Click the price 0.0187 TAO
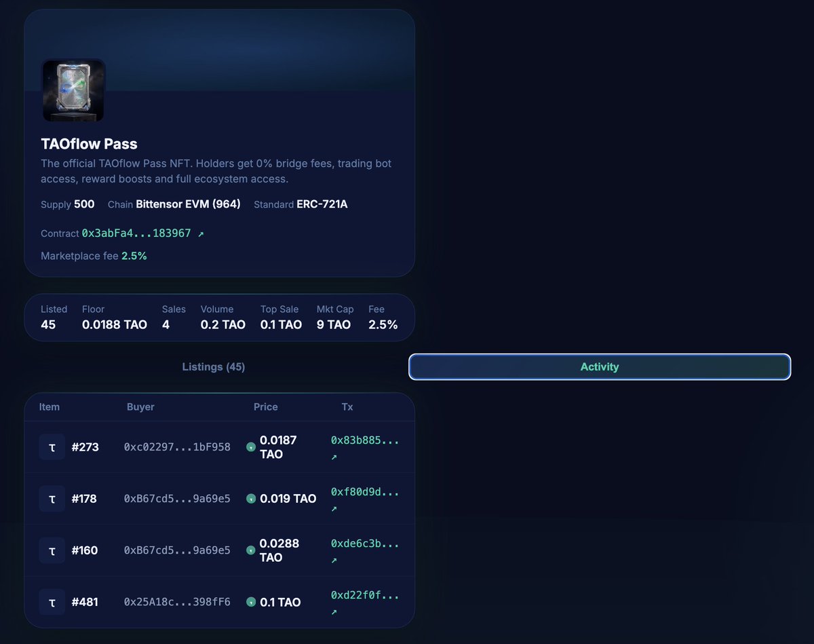The width and height of the screenshot is (814, 644). tap(278, 447)
